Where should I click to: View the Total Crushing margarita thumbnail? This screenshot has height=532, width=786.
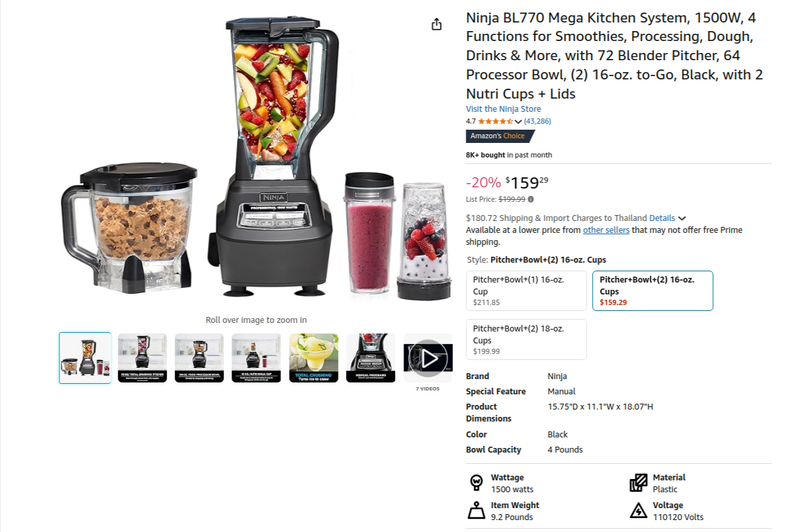[x=314, y=358]
